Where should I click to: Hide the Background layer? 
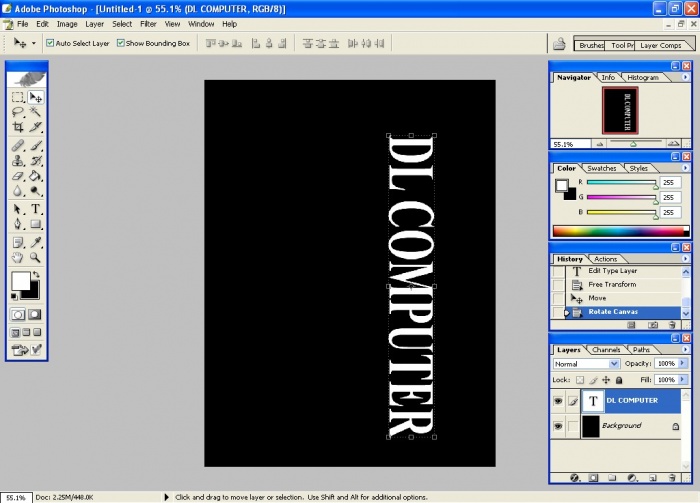click(558, 426)
